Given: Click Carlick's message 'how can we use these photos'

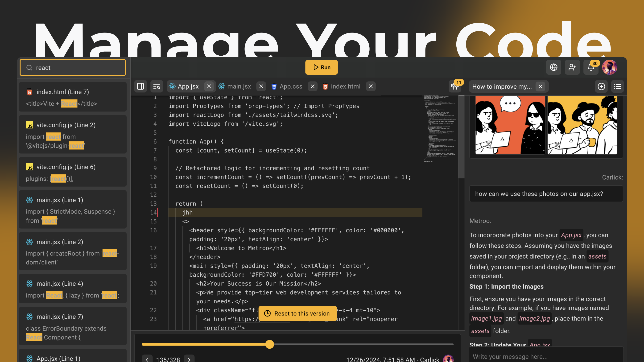Looking at the screenshot, I should (x=546, y=194).
